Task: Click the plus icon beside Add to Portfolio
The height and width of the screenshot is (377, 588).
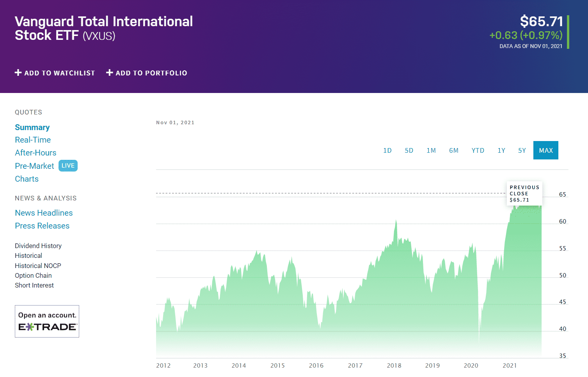Action: pos(110,73)
